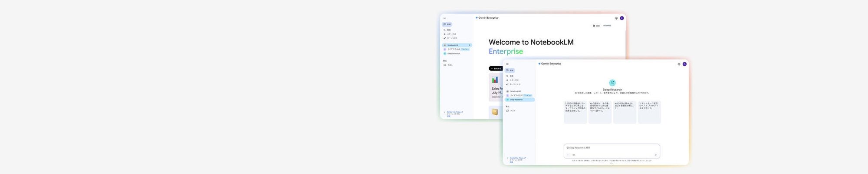Viewport: 868px width, 174px height.
Task: Open the hamburger menu in the Deep Research window
Action: pos(507,64)
